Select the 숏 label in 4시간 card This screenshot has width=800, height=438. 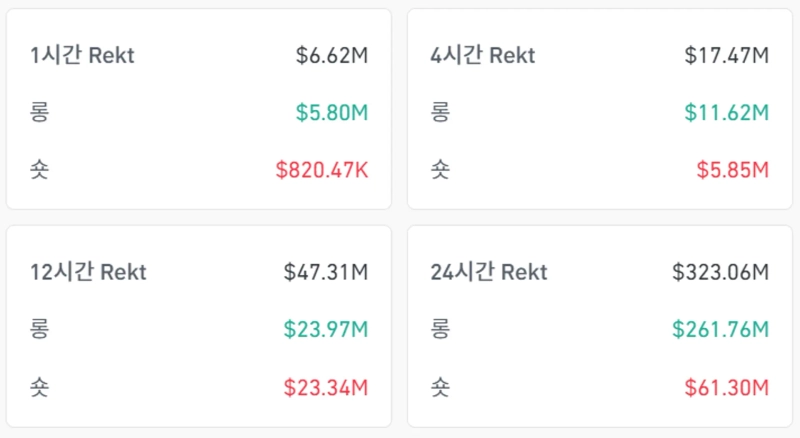pyautogui.click(x=440, y=170)
